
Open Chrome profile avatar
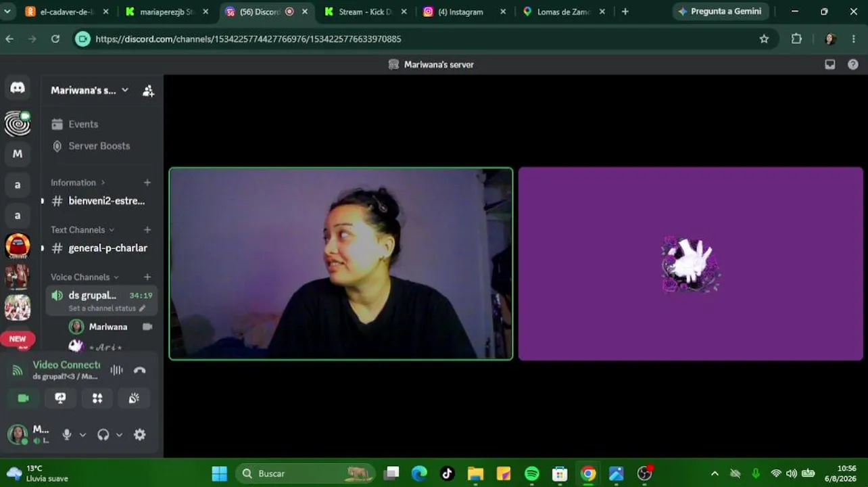coord(830,39)
